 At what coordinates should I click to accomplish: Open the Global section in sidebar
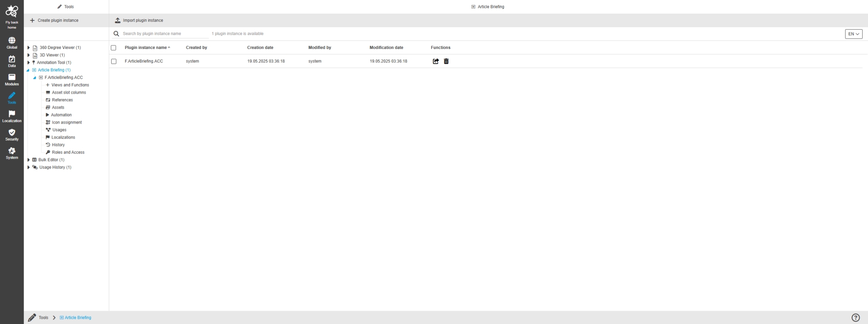[x=12, y=43]
